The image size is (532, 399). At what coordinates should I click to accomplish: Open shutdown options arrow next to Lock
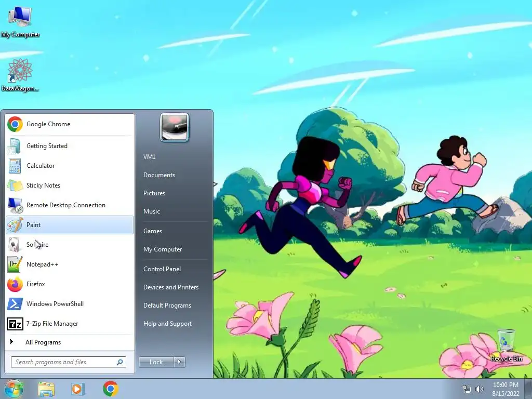pyautogui.click(x=179, y=362)
